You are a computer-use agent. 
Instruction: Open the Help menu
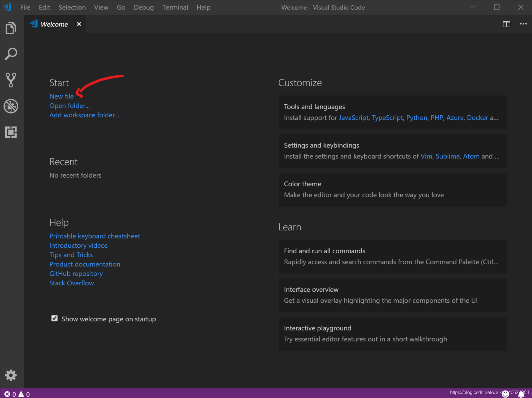coord(203,7)
